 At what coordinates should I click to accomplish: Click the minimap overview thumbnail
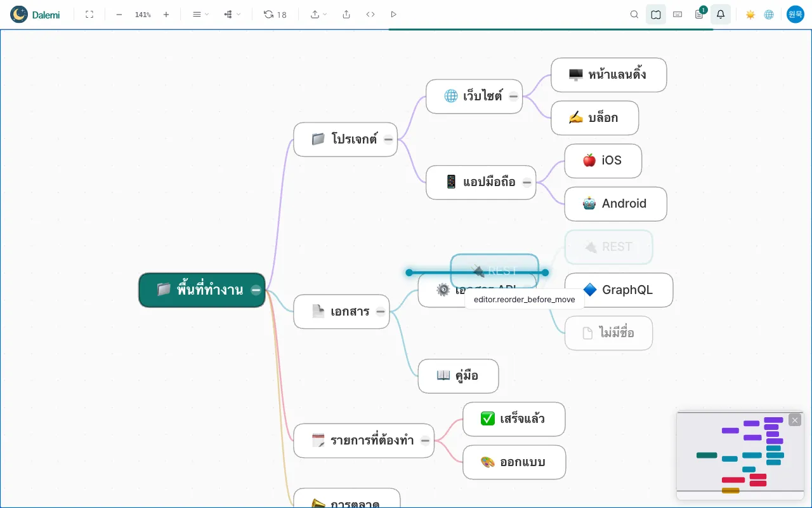pos(740,455)
